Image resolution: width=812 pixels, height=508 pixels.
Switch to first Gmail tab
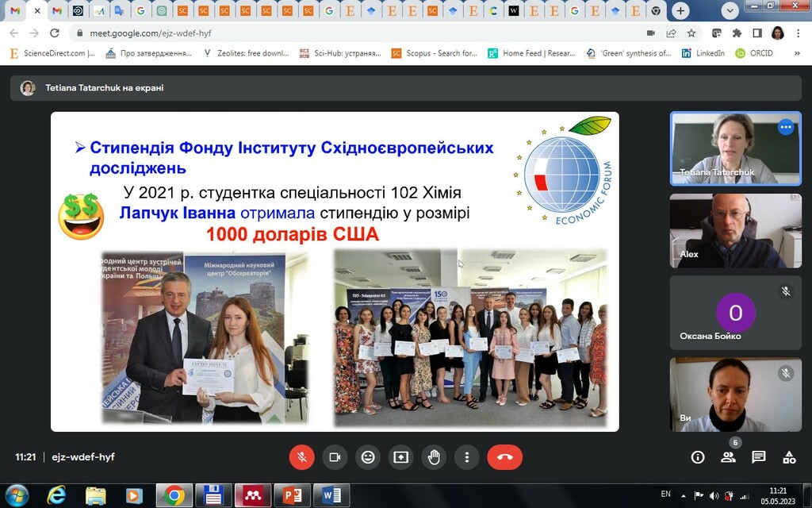pos(15,10)
